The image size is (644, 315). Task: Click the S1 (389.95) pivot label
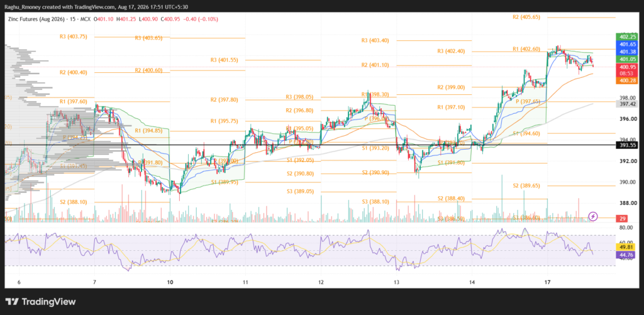pos(225,182)
